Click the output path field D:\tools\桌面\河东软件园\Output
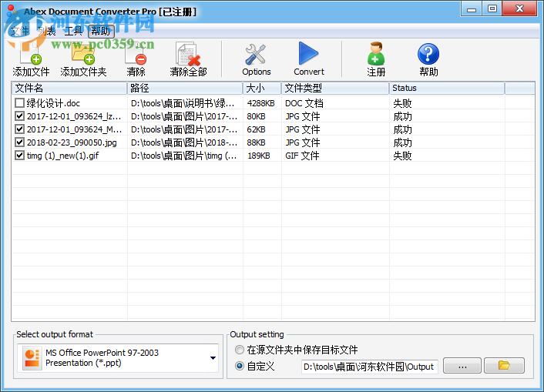Image resolution: width=544 pixels, height=392 pixels. (369, 367)
